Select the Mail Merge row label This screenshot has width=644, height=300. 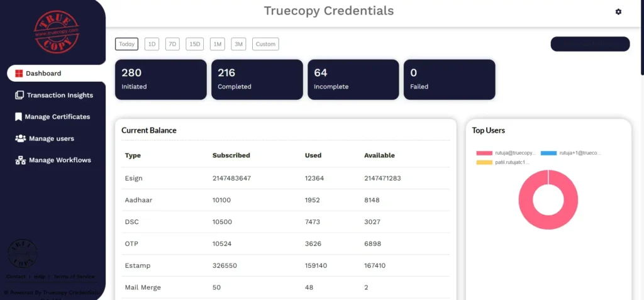[x=143, y=287]
